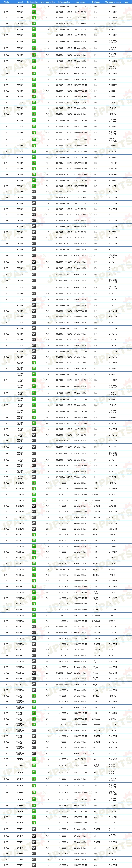Click petrol icon in Zafira Z 20 LEH row
The image size is (132, 868).
click(x=34, y=817)
